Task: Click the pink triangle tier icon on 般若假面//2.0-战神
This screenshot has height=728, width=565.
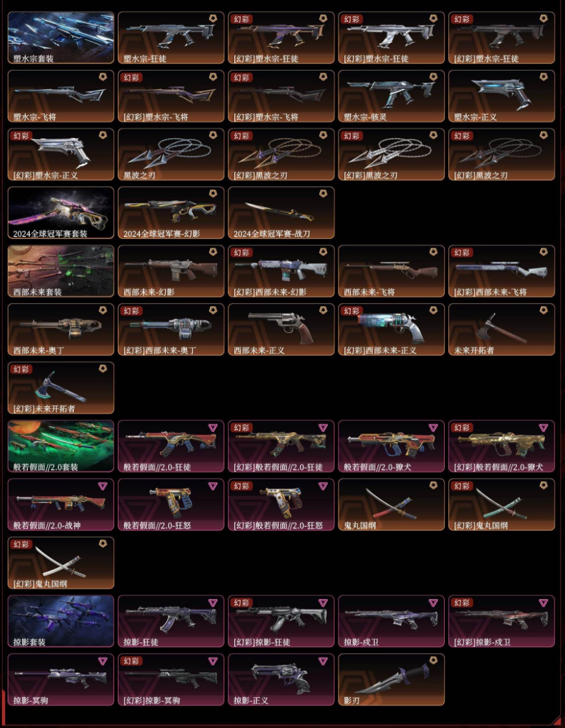Action: pos(102,486)
